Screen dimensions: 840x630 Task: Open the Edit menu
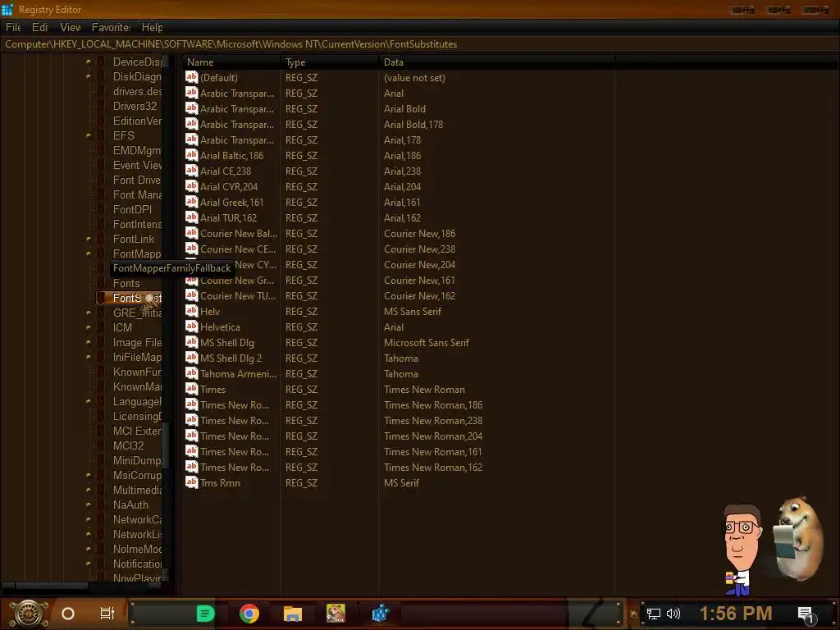(x=40, y=27)
